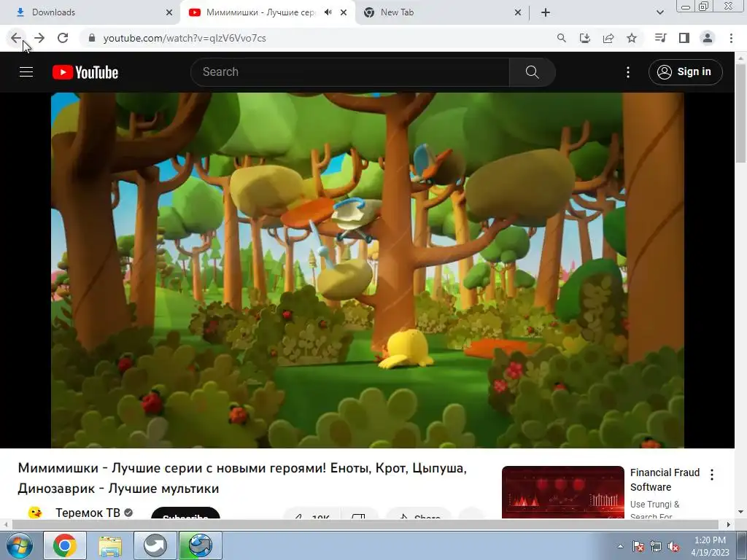Click the Sign in button
Viewport: 747px width, 560px height.
coord(685,72)
